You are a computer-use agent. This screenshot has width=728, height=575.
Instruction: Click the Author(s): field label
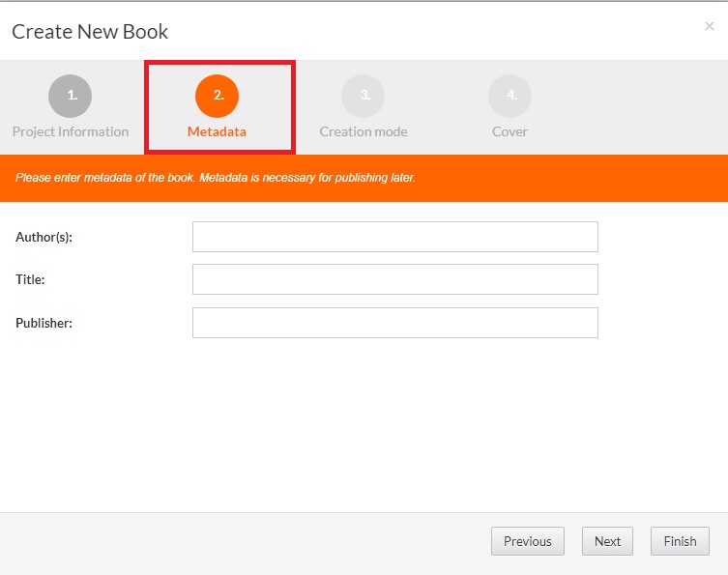click(44, 237)
